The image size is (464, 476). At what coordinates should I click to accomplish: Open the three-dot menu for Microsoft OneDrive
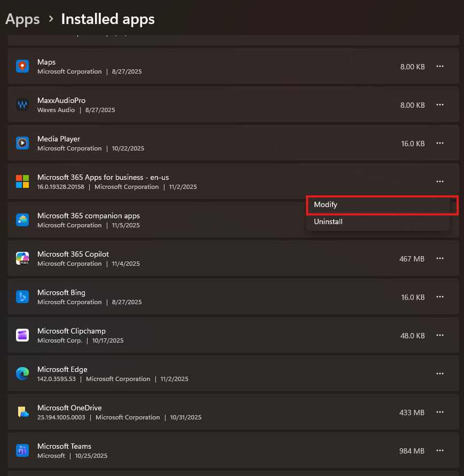(440, 412)
